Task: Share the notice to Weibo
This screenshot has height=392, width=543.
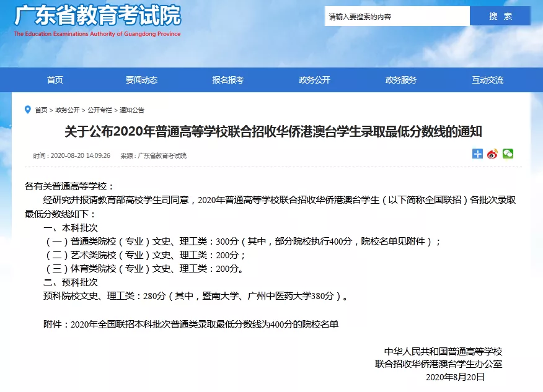Action: point(493,154)
